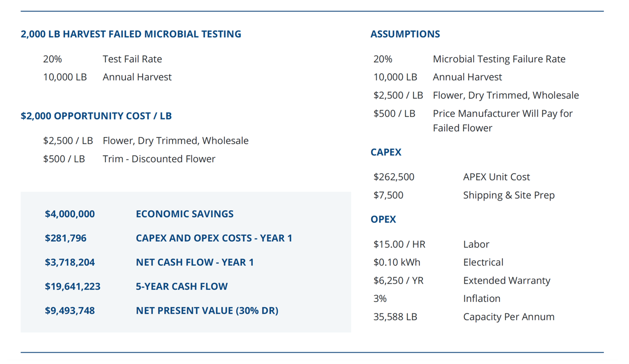Click Shipping & Site Prep label
The image size is (629, 364).
tap(509, 195)
